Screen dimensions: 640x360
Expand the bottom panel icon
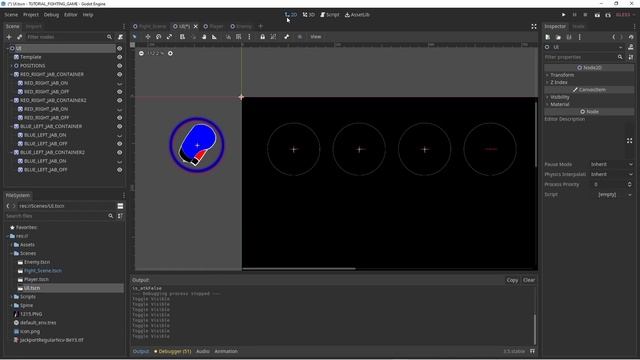[532, 351]
